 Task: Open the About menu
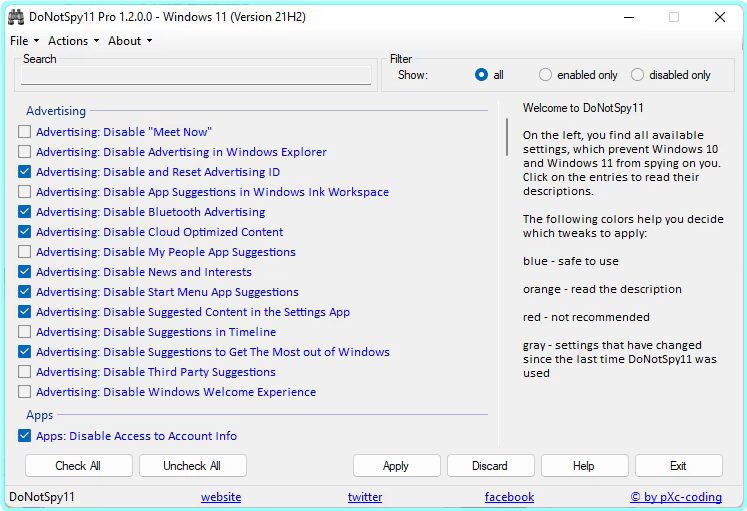tap(130, 41)
